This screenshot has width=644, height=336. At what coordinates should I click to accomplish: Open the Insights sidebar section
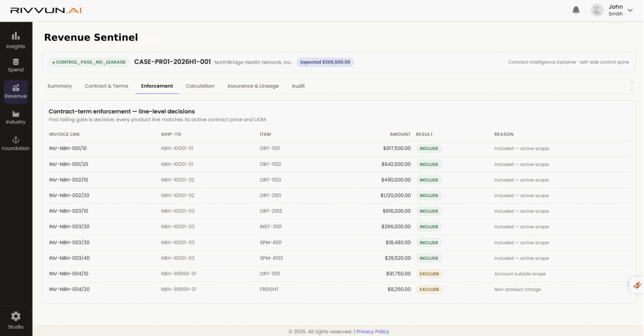(16, 40)
